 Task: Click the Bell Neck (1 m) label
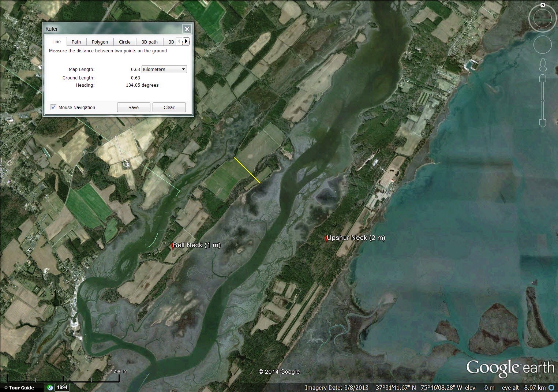(x=197, y=245)
